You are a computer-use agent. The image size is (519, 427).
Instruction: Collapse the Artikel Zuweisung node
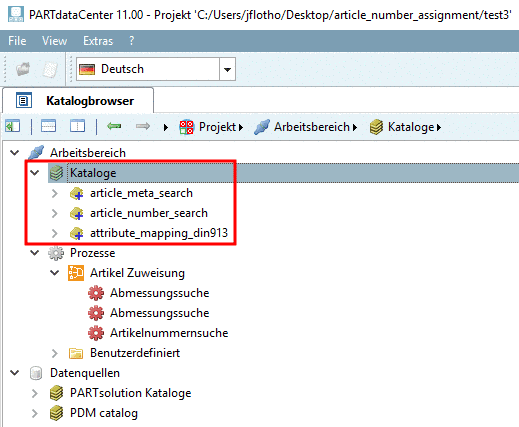[x=55, y=273]
